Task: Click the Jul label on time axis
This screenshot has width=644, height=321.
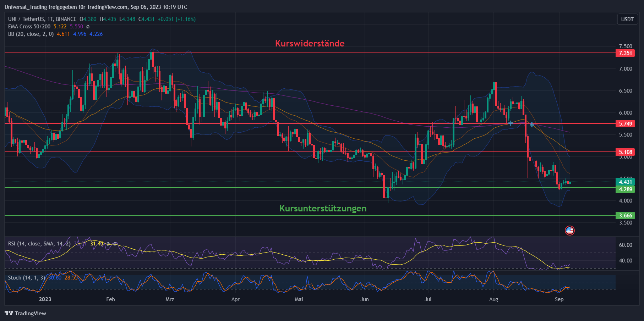Action: click(428, 299)
